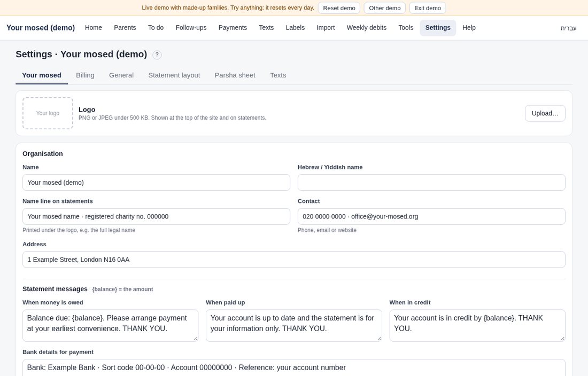Click Exit demo in the banner

tap(428, 8)
